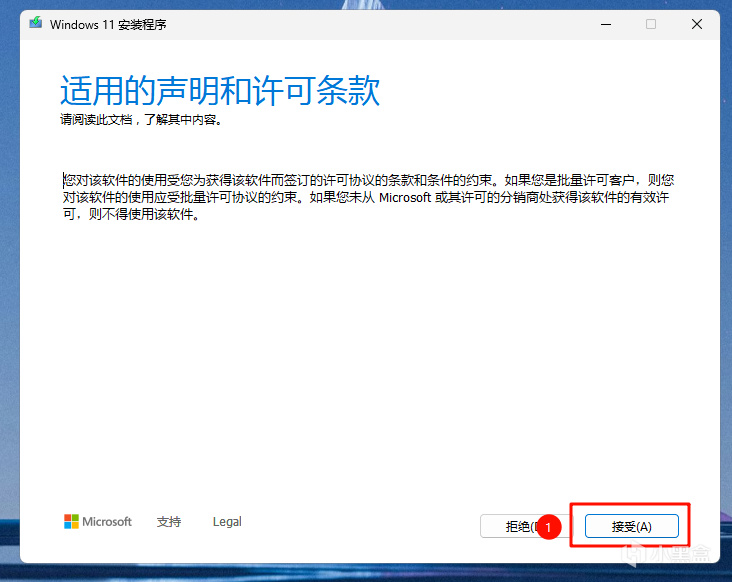
Task: Open the 支持 support link
Action: click(x=169, y=522)
